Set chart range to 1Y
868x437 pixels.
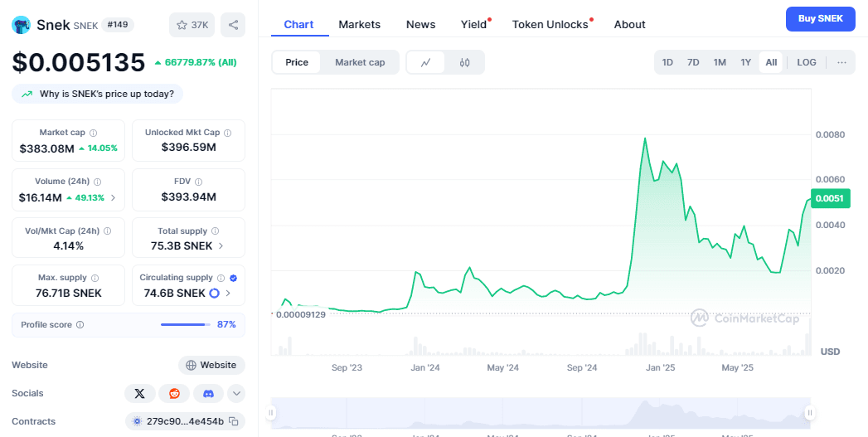pyautogui.click(x=745, y=62)
